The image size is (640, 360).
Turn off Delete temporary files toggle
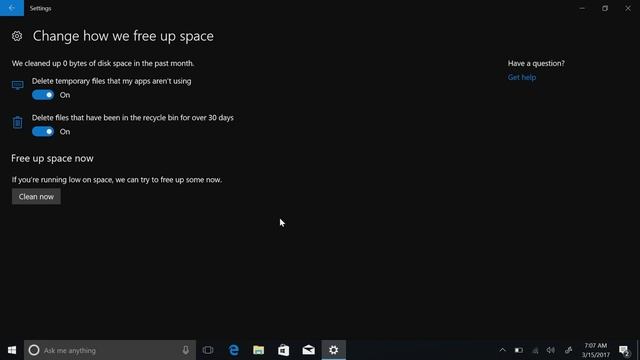point(43,95)
